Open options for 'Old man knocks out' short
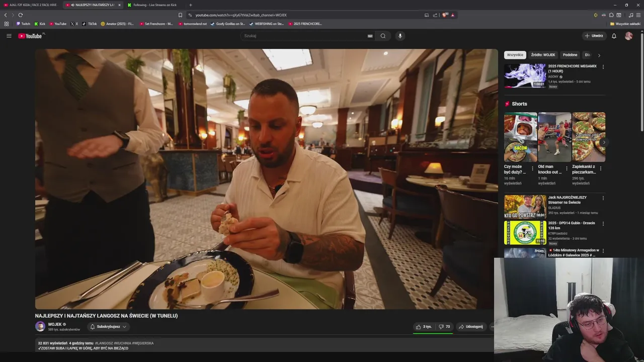 click(567, 169)
